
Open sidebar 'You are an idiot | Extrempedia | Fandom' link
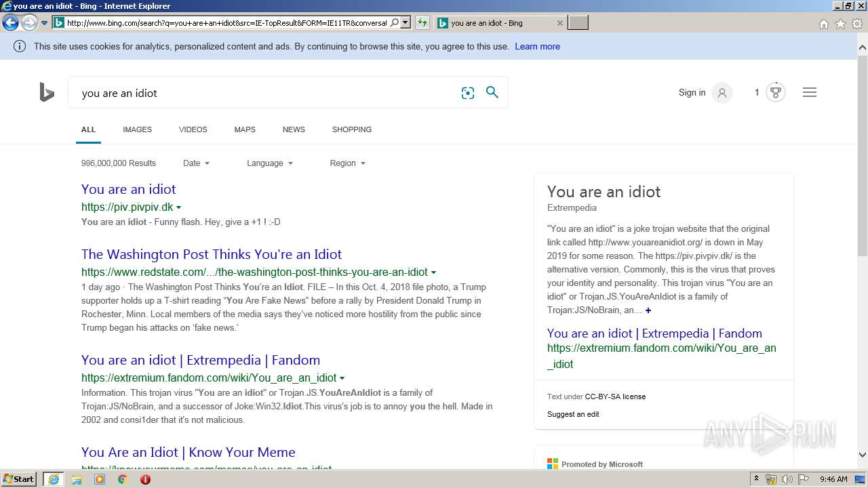654,333
